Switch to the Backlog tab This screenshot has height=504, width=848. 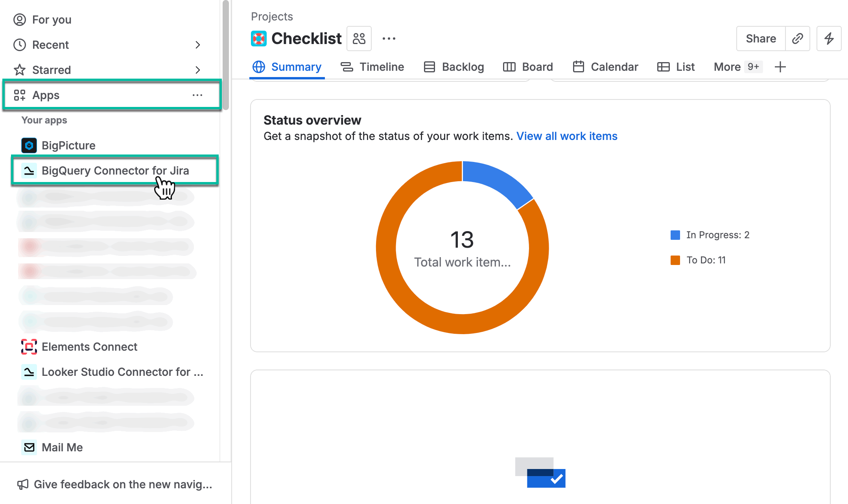click(453, 67)
